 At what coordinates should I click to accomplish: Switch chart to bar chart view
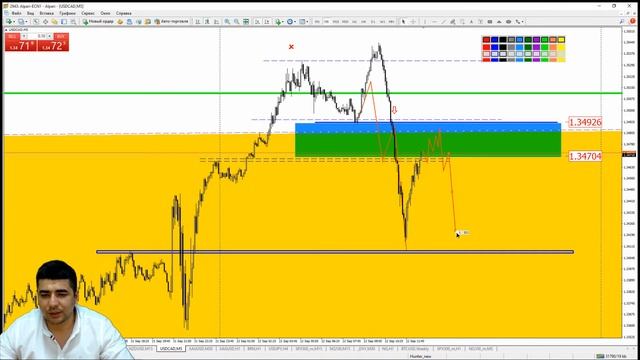point(198,21)
